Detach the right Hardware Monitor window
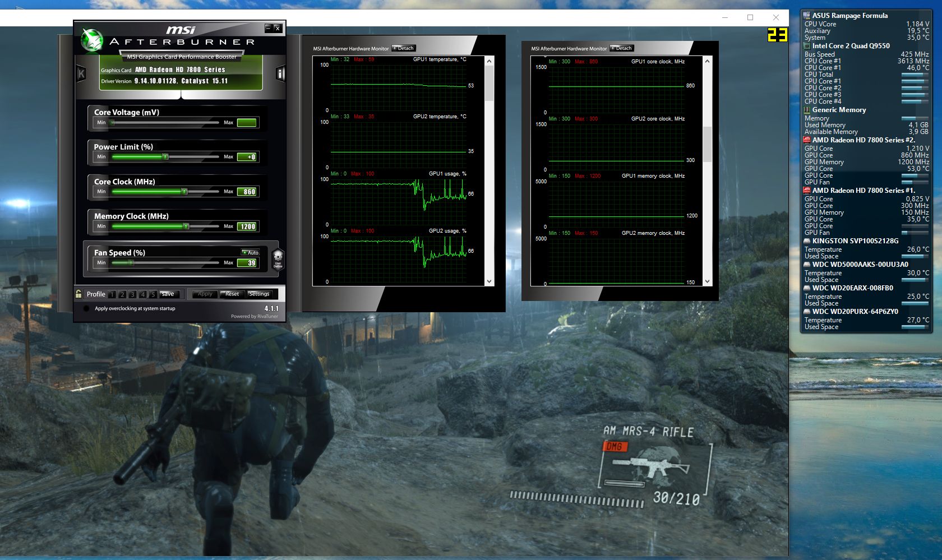The image size is (942, 560). (621, 48)
